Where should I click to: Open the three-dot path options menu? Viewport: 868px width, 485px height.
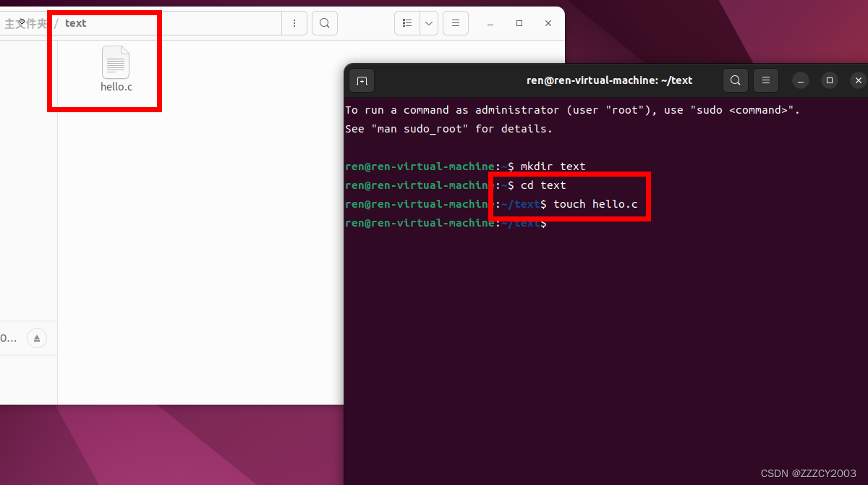(x=294, y=23)
